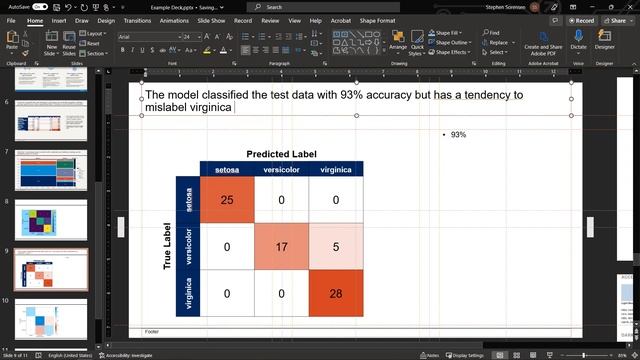Toggle Strikethrough formatting

tap(162, 50)
